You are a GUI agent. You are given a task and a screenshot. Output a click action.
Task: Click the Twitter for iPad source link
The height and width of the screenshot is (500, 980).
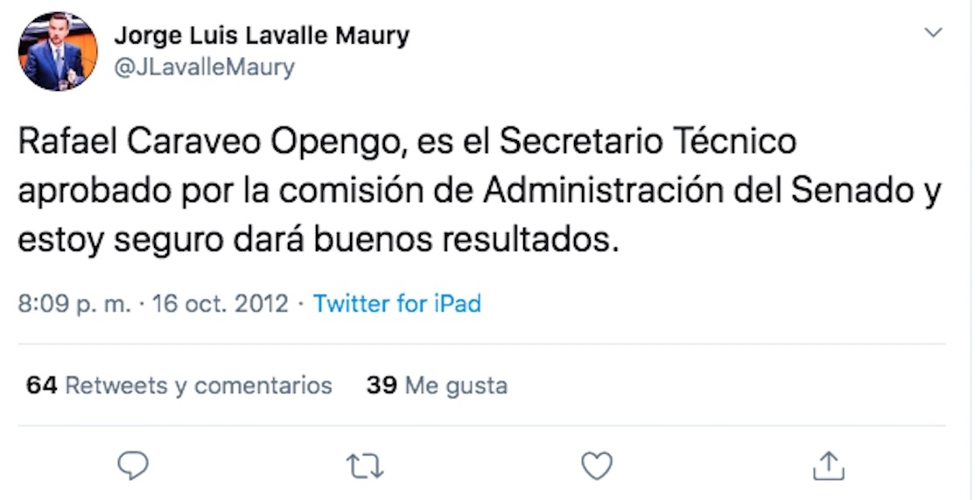tap(397, 304)
